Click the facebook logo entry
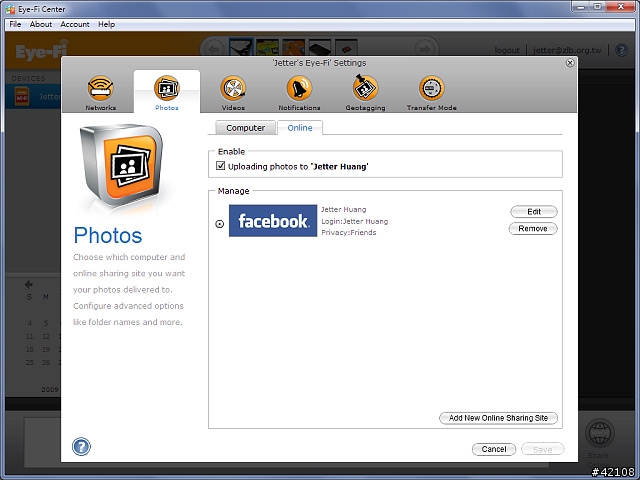 (x=273, y=220)
